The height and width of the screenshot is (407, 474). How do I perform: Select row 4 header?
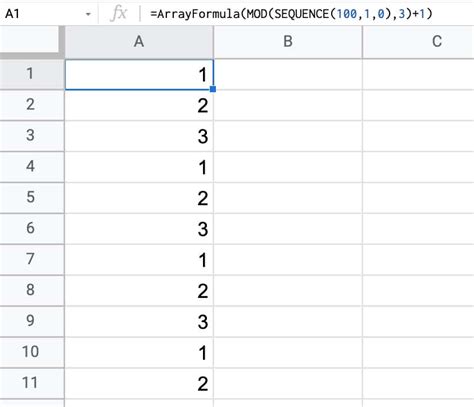coord(32,167)
